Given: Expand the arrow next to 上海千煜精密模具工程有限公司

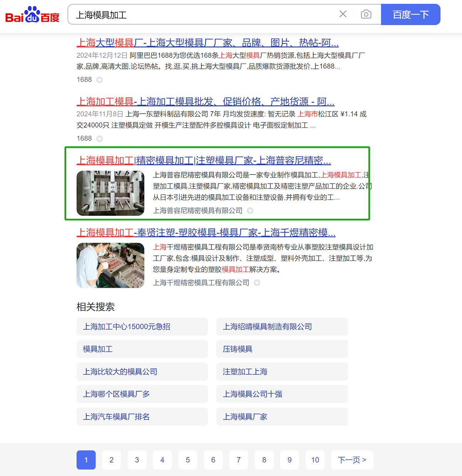Looking at the screenshot, I should [257, 283].
